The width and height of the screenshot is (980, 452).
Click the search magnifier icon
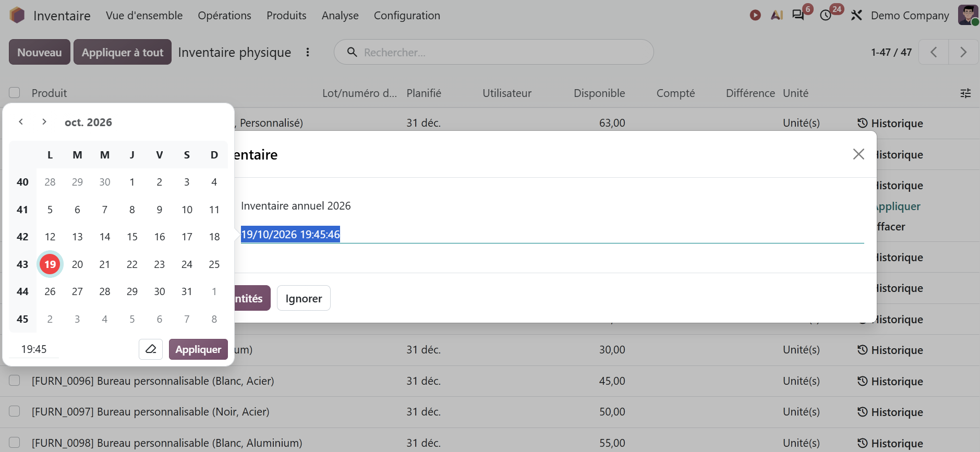tap(352, 52)
